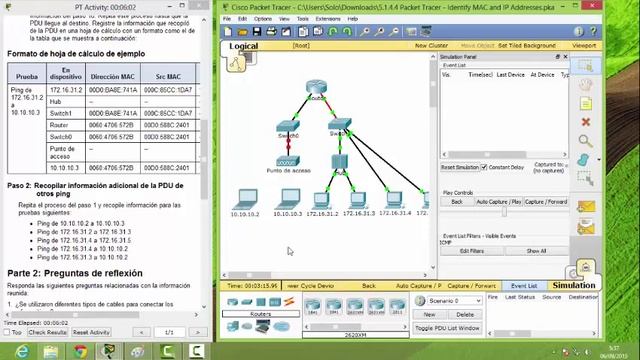
Task: Choose the Add Simple PDU envelope tool
Action: point(586,207)
